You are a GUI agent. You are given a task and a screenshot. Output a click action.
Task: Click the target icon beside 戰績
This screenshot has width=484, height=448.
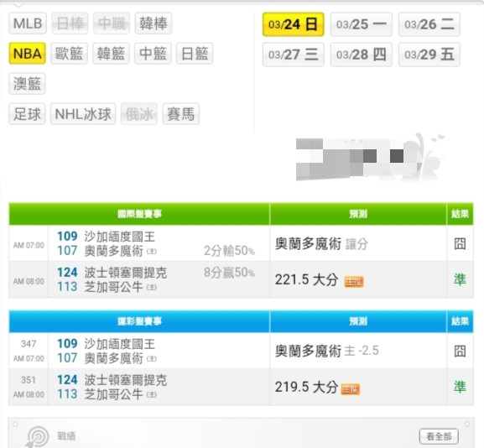tap(38, 436)
